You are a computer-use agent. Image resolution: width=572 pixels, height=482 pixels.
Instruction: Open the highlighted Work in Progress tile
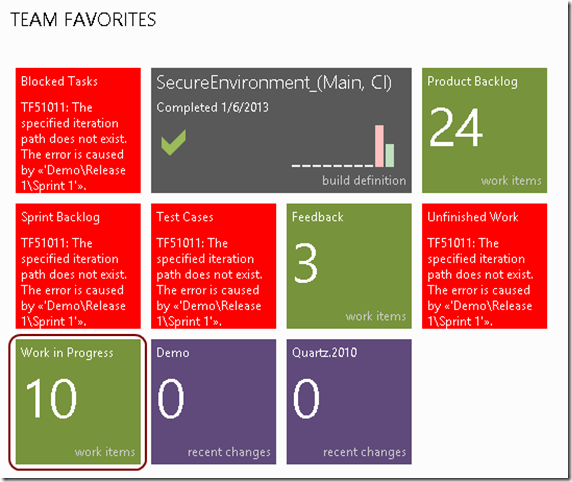tap(78, 402)
